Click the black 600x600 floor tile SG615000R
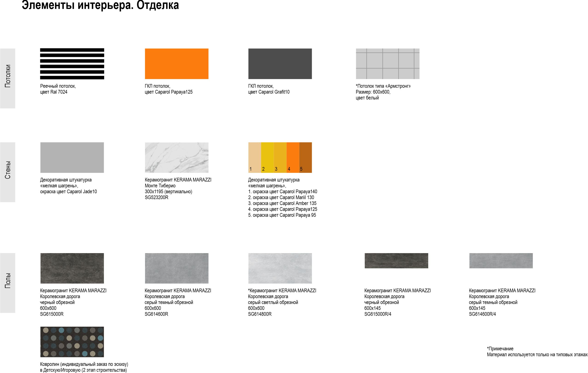The image size is (588, 373). 72,268
